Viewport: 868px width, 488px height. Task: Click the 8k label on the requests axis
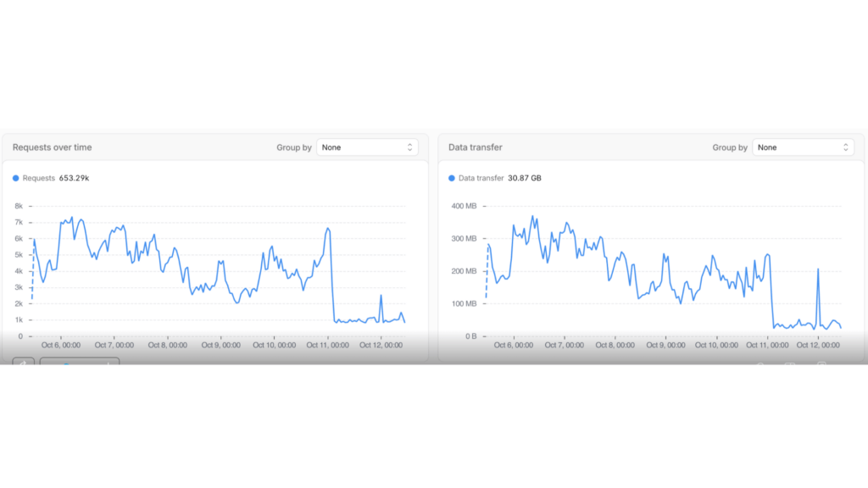tap(19, 206)
